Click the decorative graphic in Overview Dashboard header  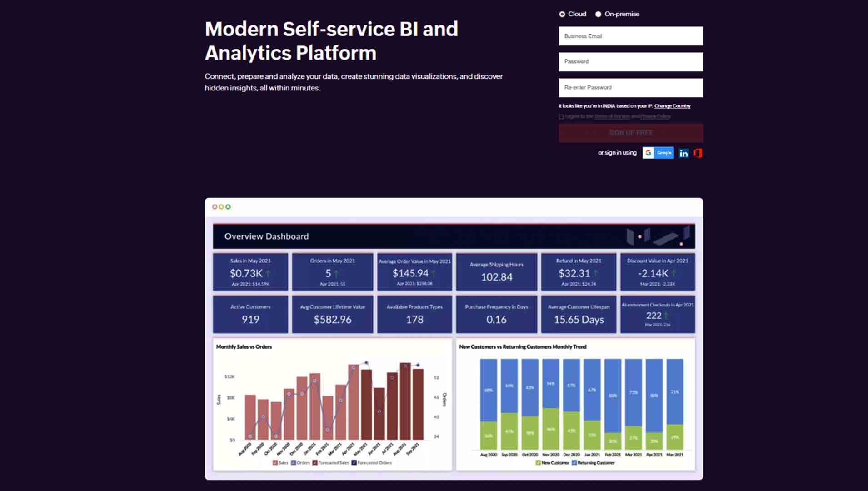(658, 236)
